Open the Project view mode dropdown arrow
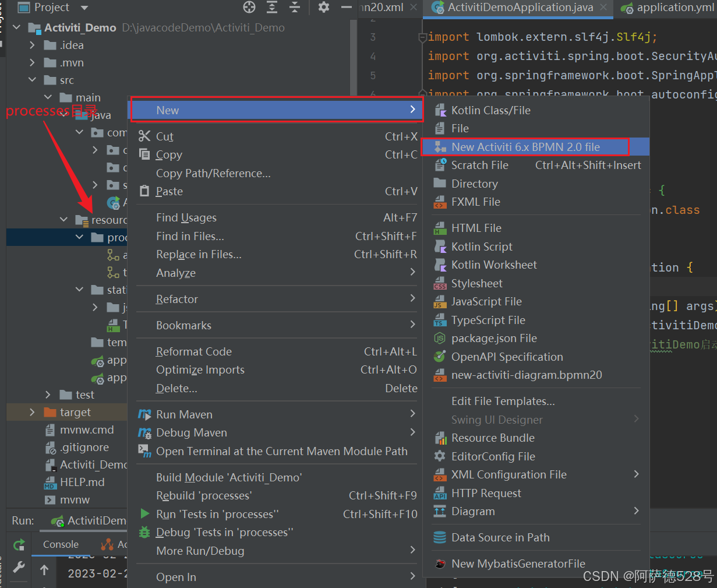Screen dimensions: 717x588 pyautogui.click(x=83, y=8)
